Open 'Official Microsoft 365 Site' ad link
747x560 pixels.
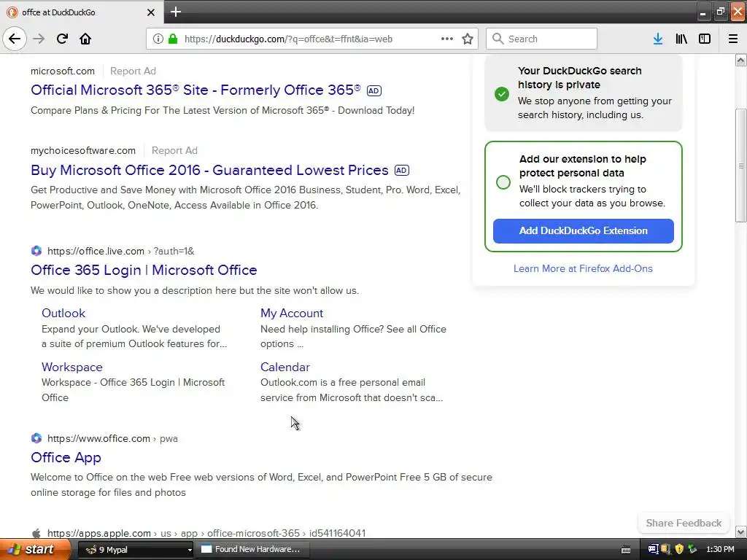pos(196,90)
